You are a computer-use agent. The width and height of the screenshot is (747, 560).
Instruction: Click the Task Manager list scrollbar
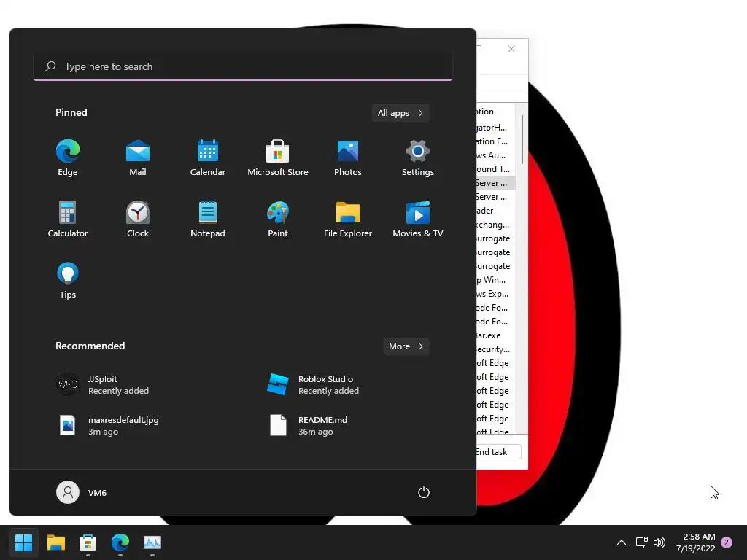pos(522,139)
